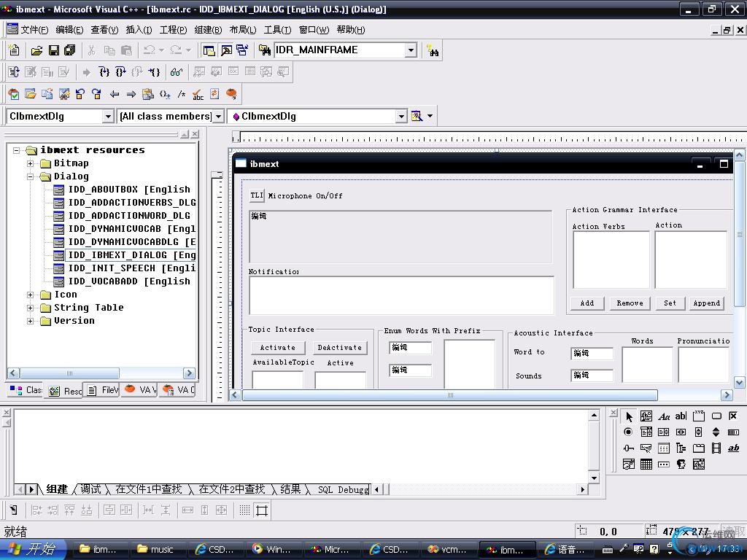Select the Progress Bar control tool
Image resolution: width=747 pixels, height=560 pixels.
point(733,432)
